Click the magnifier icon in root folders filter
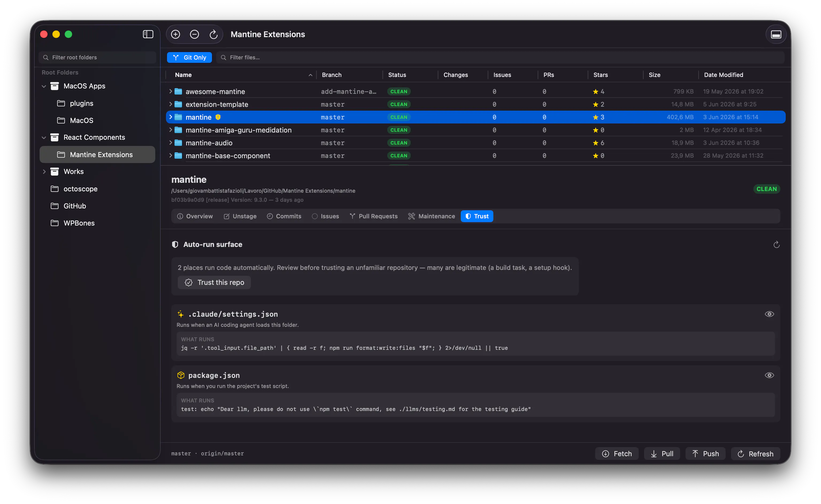 [x=46, y=57]
